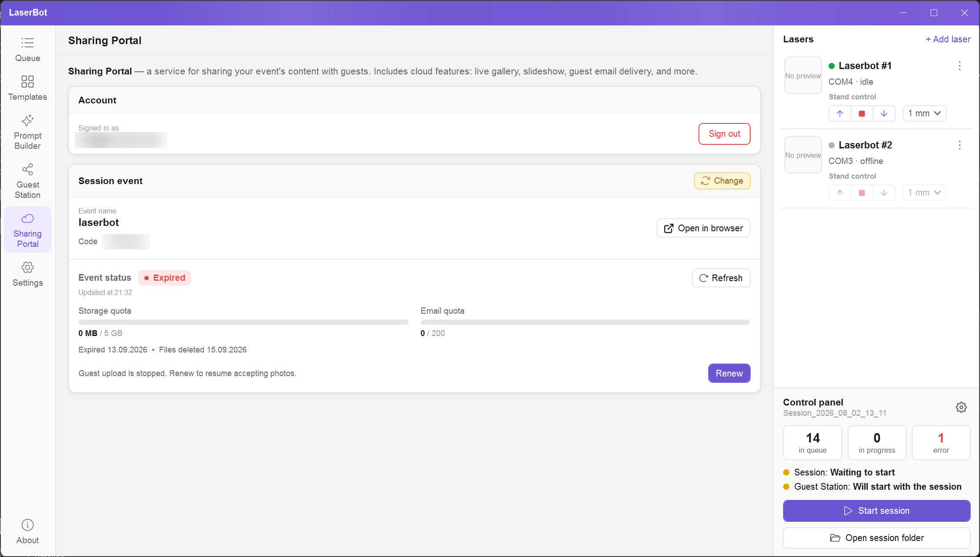Image resolution: width=980 pixels, height=557 pixels.
Task: Refresh the event status
Action: pos(721,278)
